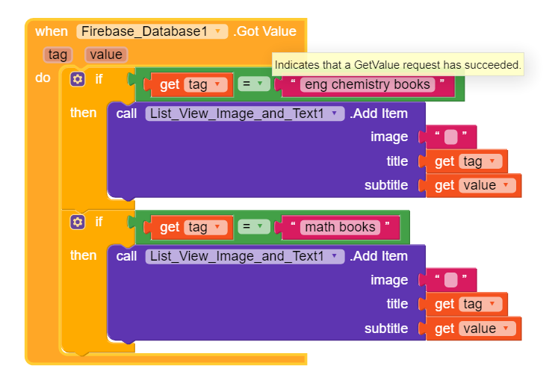The image size is (555, 392).
Task: Open mutator gear on first if block
Action: 78,79
